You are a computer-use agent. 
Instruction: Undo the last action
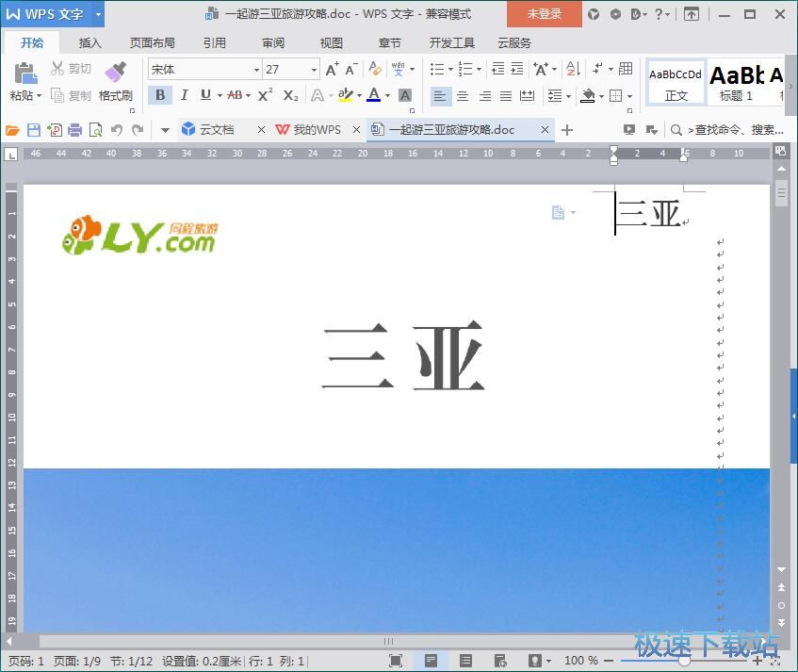117,130
